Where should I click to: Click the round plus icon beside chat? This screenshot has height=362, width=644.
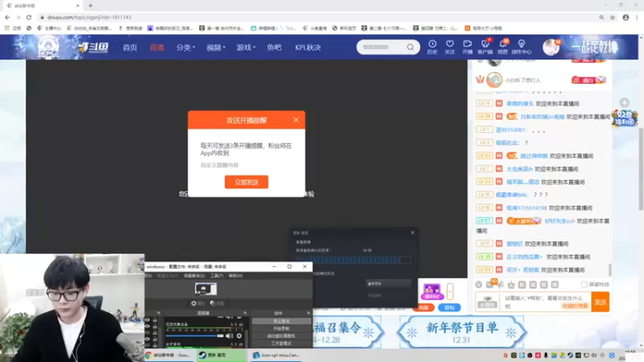625,103
